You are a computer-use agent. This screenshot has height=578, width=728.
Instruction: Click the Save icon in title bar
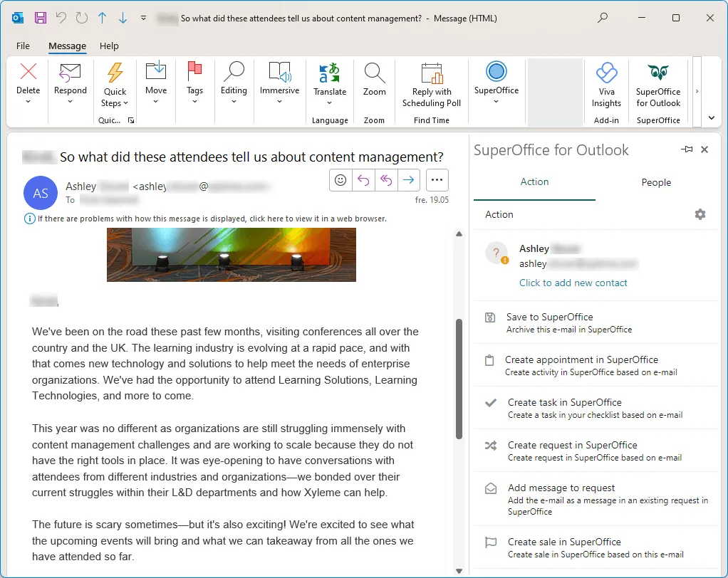(41, 18)
